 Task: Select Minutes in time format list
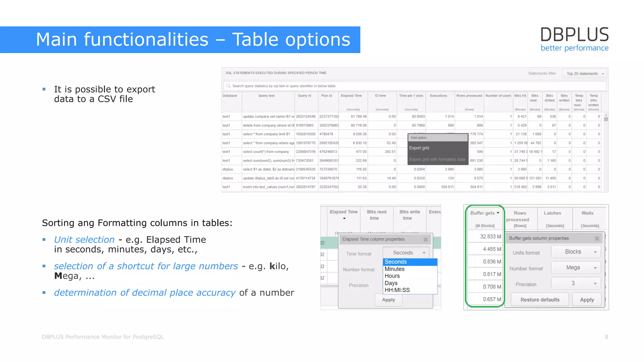click(395, 269)
